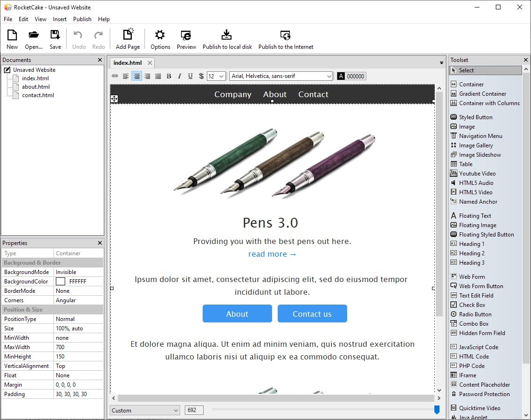This screenshot has height=420, width=531.
Task: Select the Named Anchor tool
Action: (x=478, y=202)
